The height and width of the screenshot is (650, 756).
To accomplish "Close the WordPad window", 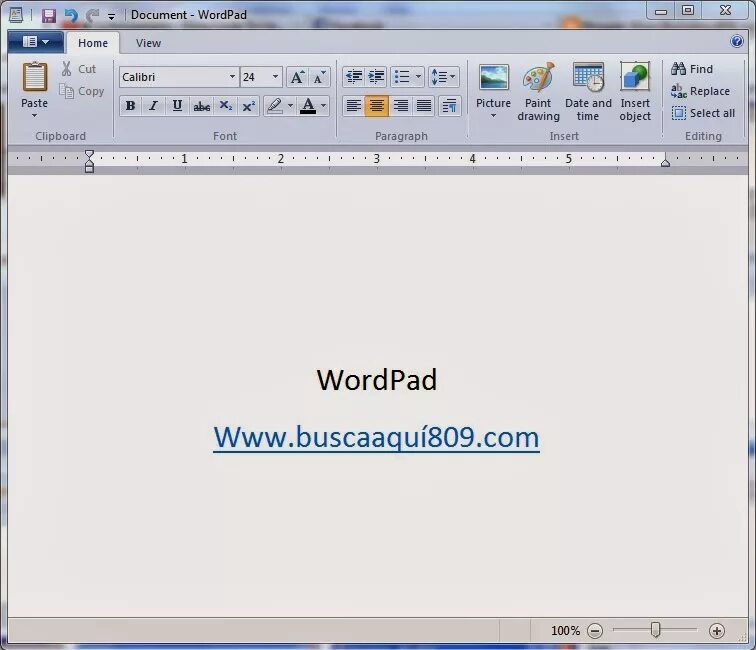I will [725, 11].
